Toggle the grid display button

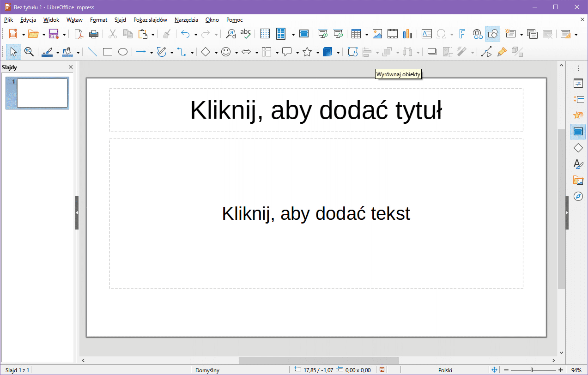(265, 34)
